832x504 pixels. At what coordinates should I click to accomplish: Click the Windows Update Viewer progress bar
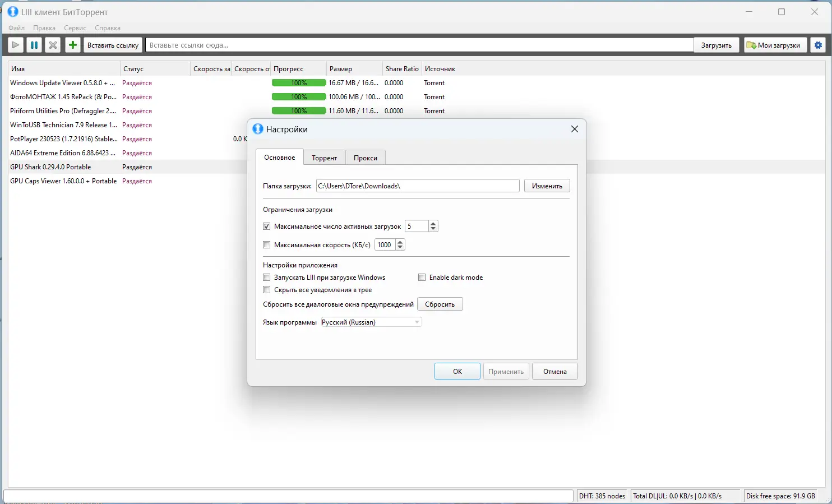(x=299, y=83)
